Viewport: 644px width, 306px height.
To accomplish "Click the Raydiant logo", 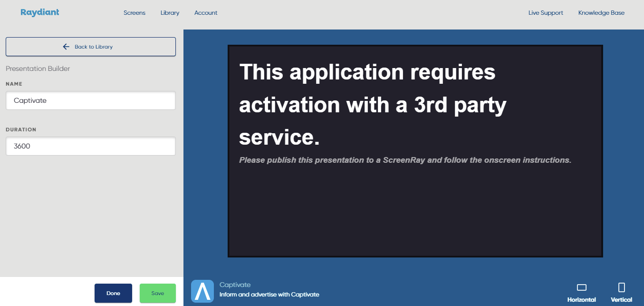I will pyautogui.click(x=40, y=12).
